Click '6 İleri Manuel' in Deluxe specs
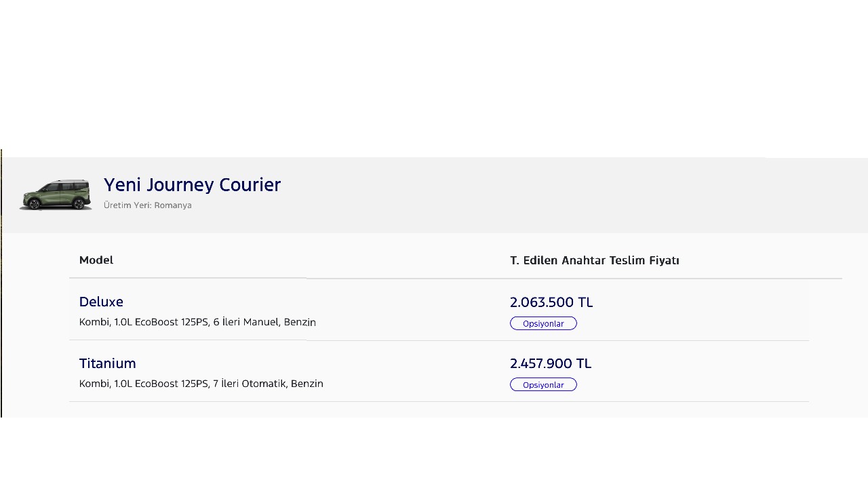The image size is (868, 488). (x=245, y=322)
